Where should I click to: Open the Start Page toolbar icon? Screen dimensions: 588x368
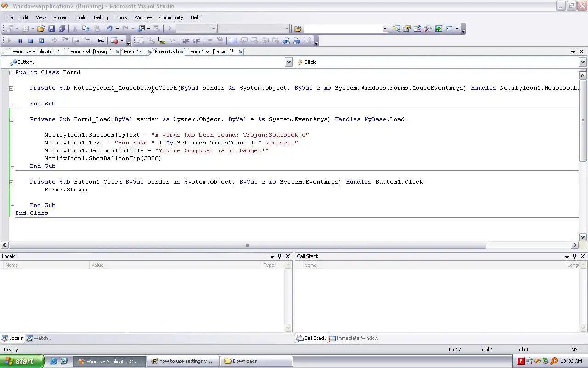(x=439, y=29)
